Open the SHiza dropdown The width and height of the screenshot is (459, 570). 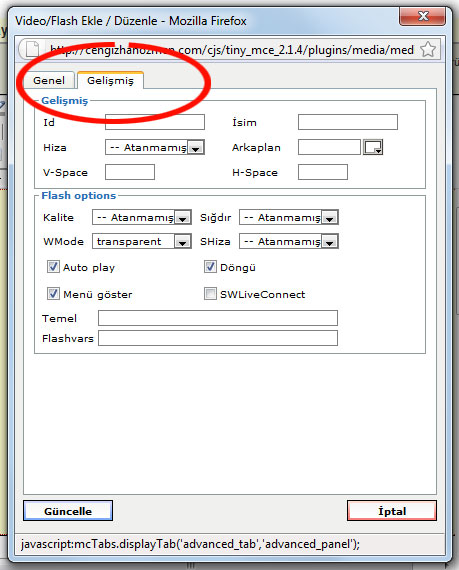coord(289,241)
